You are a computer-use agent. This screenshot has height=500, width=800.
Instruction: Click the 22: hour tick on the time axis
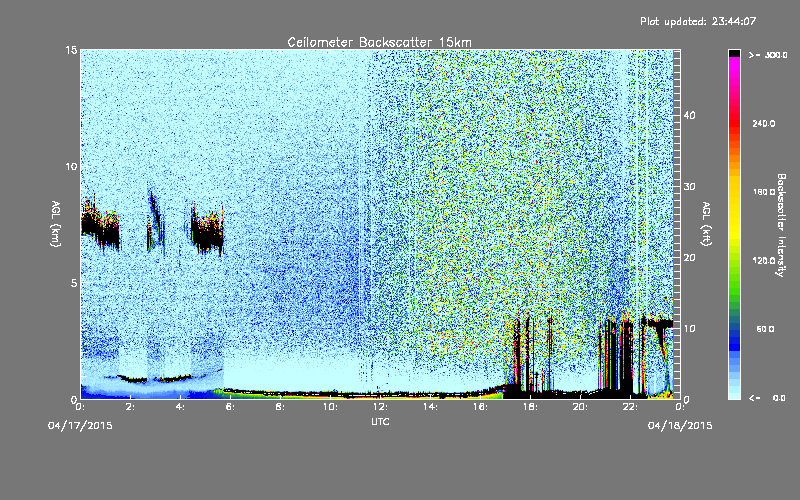pos(630,407)
